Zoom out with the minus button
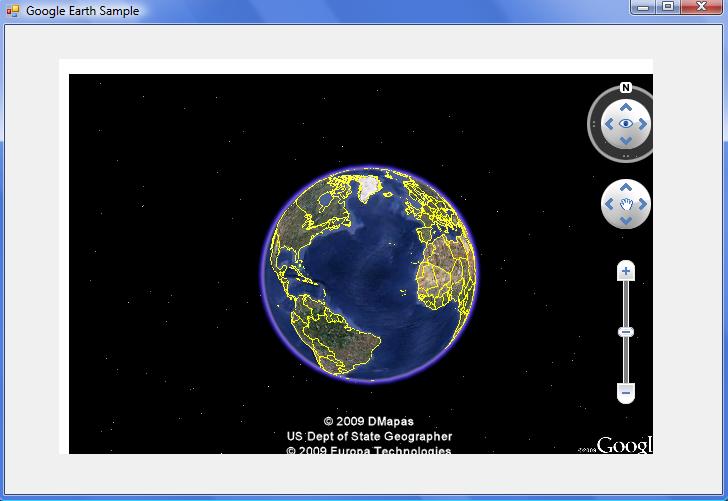This screenshot has height=501, width=728. coord(626,393)
